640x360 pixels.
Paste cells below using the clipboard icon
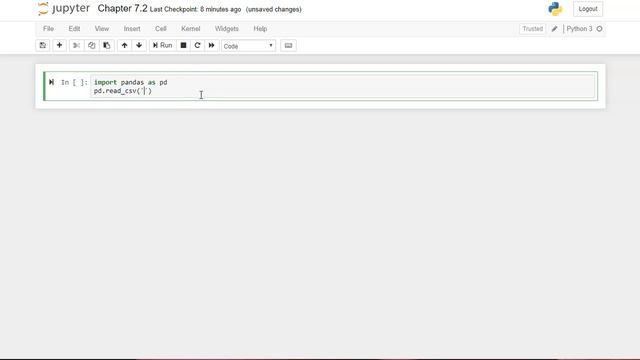pyautogui.click(x=107, y=45)
